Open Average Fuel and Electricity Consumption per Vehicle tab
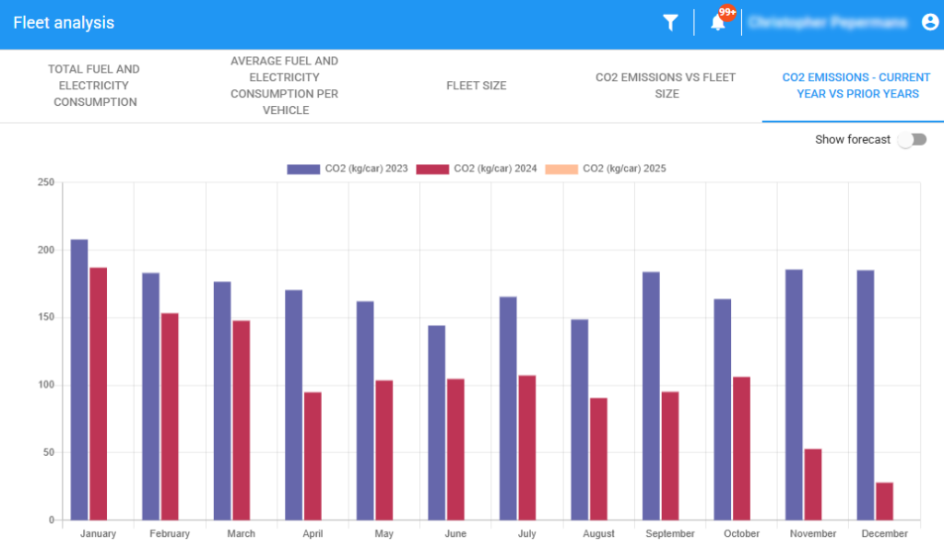This screenshot has width=944, height=560. coord(284,86)
